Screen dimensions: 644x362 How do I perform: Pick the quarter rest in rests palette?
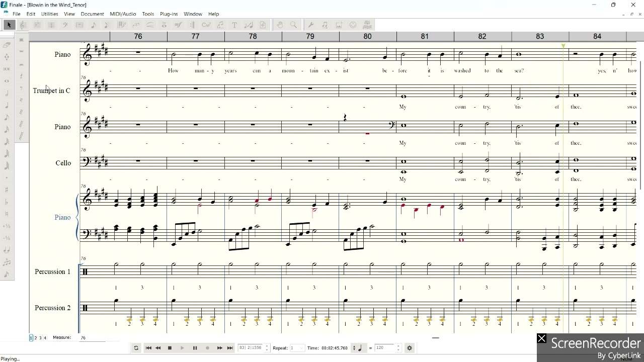tap(21, 76)
